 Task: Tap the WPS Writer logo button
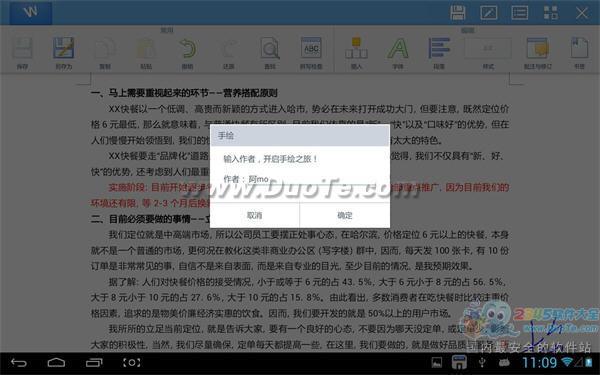(31, 13)
